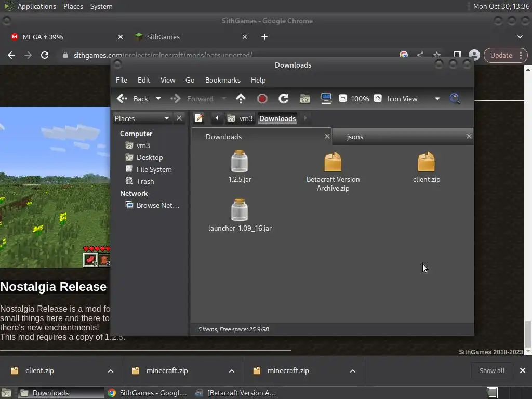Select File System in sidebar
Viewport: 532px width, 399px height.
[149, 169]
